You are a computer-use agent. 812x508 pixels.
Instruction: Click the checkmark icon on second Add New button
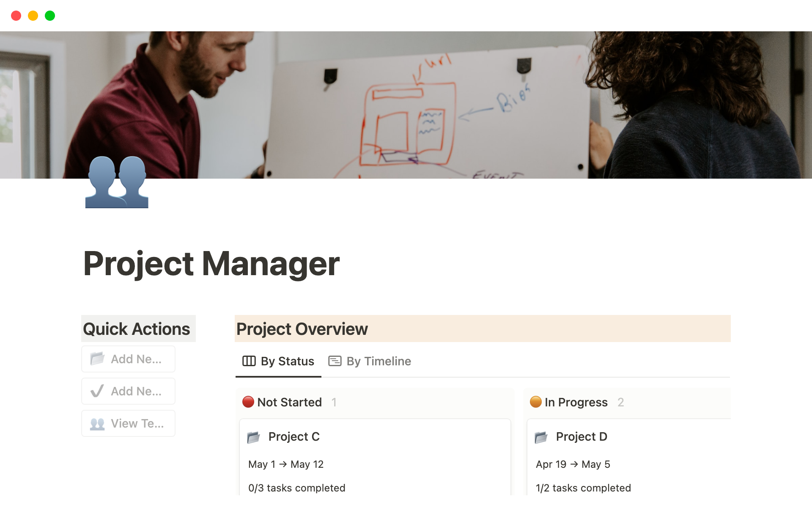click(97, 391)
